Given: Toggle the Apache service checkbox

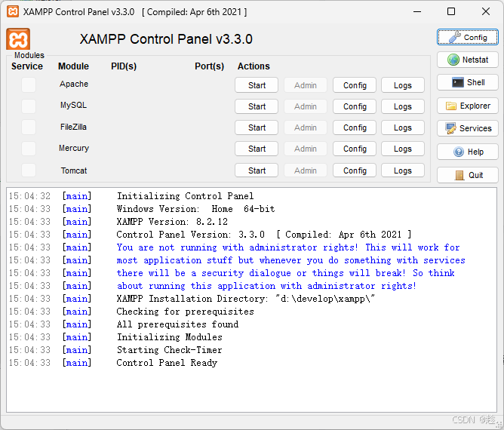Looking at the screenshot, I should (29, 85).
